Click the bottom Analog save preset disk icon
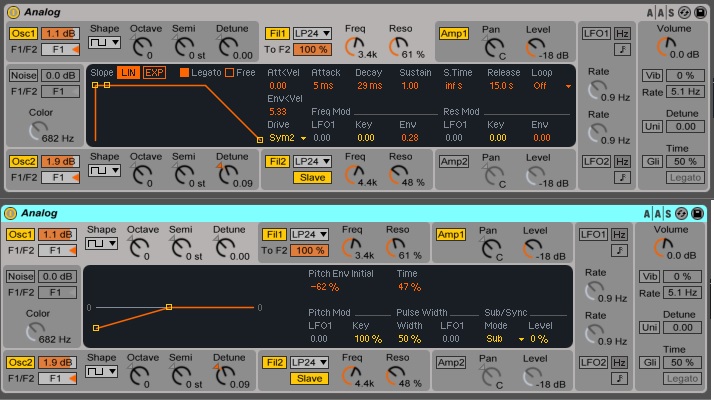Screen dimensions: 714x400 [697, 213]
